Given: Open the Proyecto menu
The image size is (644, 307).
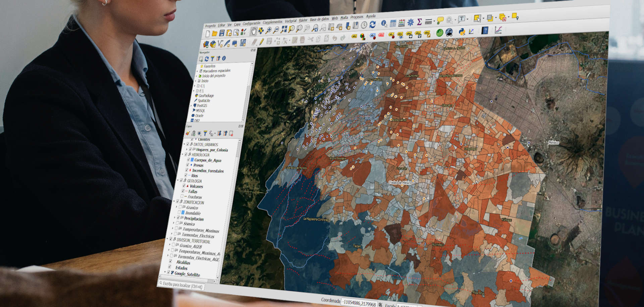Looking at the screenshot, I should pos(210,26).
